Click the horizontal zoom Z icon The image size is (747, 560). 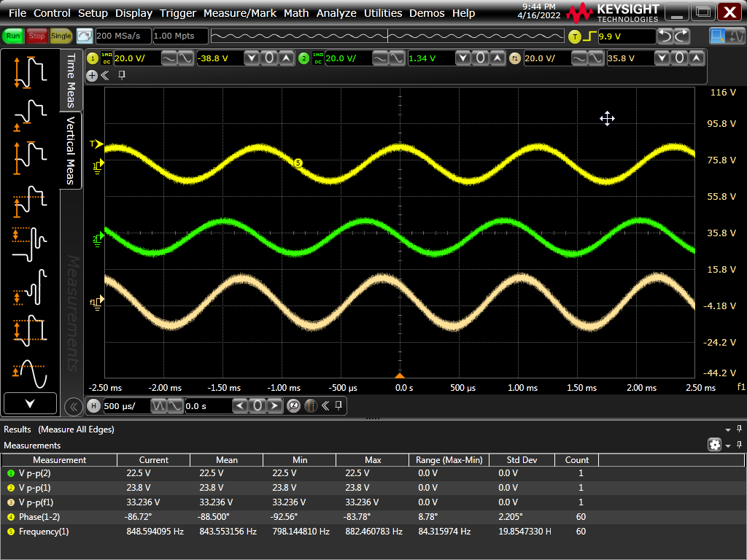pyautogui.click(x=294, y=406)
